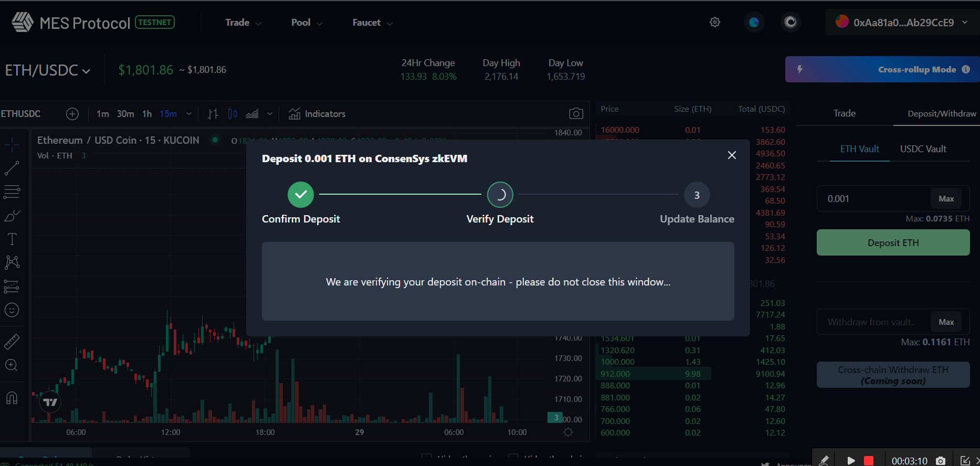
Task: Click the MES Protocol logo icon
Action: tap(23, 22)
